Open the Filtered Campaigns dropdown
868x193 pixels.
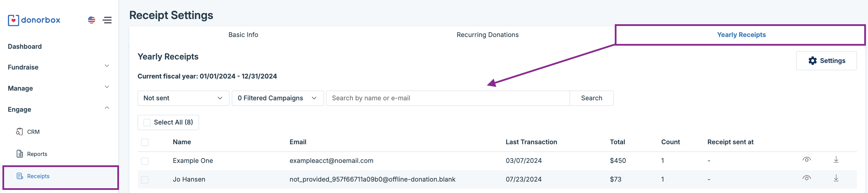[x=277, y=98]
